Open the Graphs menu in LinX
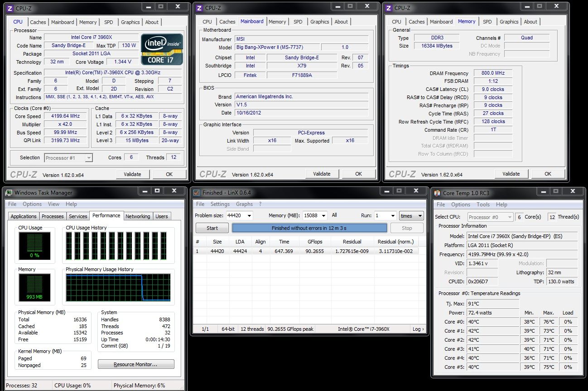The image size is (588, 391). point(244,204)
